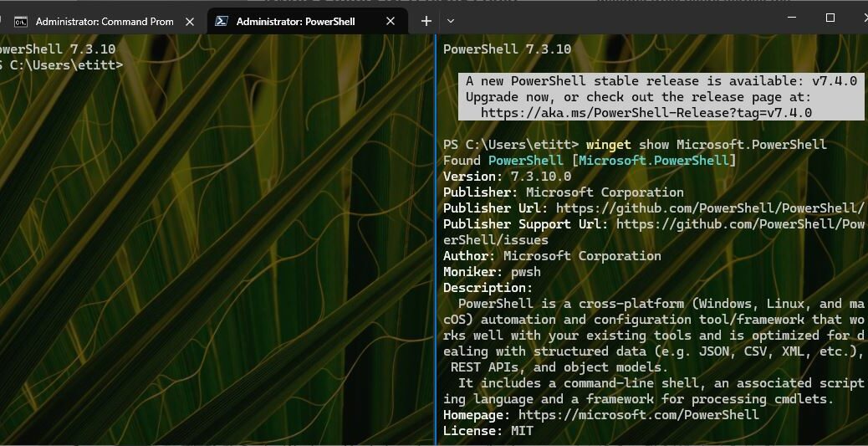Click the left pane PS C:\Users\etitt> prompt
The image size is (868, 446).
tap(61, 65)
